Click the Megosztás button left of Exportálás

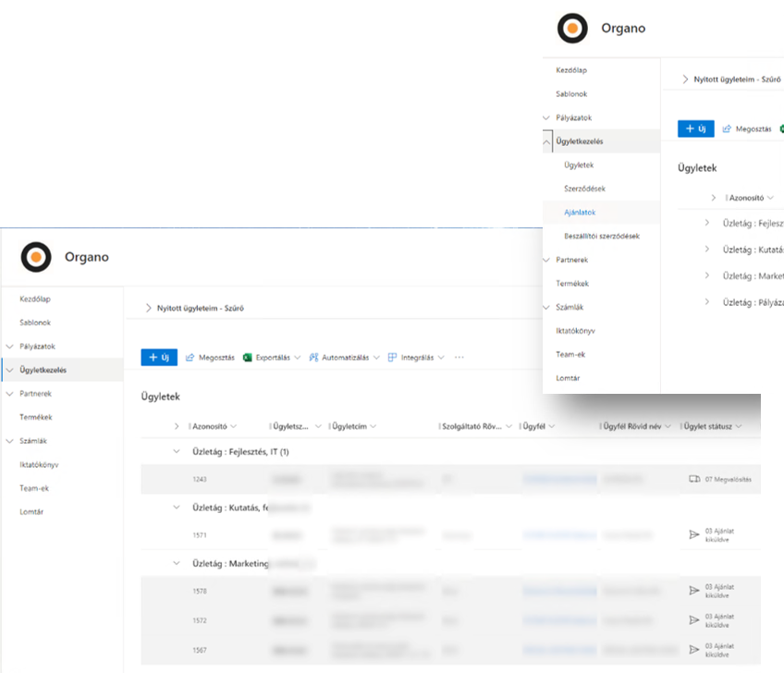click(x=210, y=358)
